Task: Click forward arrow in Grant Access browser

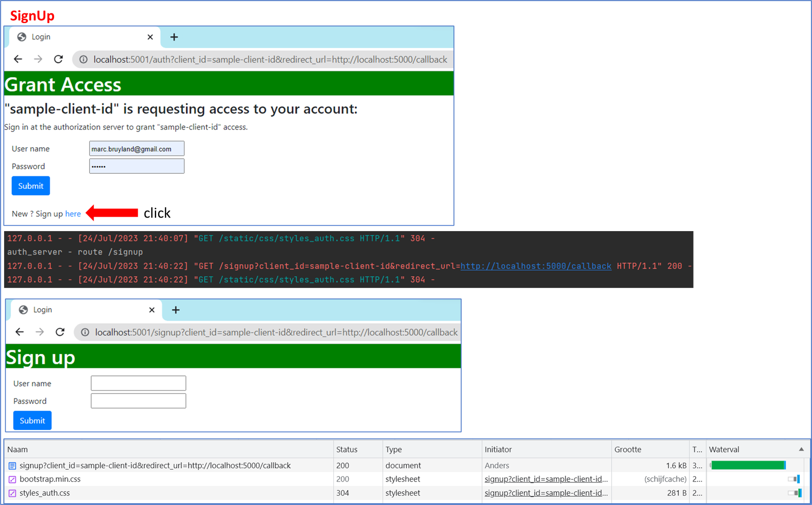Action: 38,59
